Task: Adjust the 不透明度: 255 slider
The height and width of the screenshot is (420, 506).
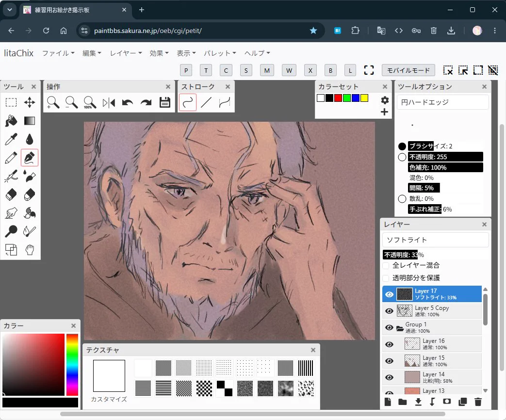Action: tap(445, 157)
